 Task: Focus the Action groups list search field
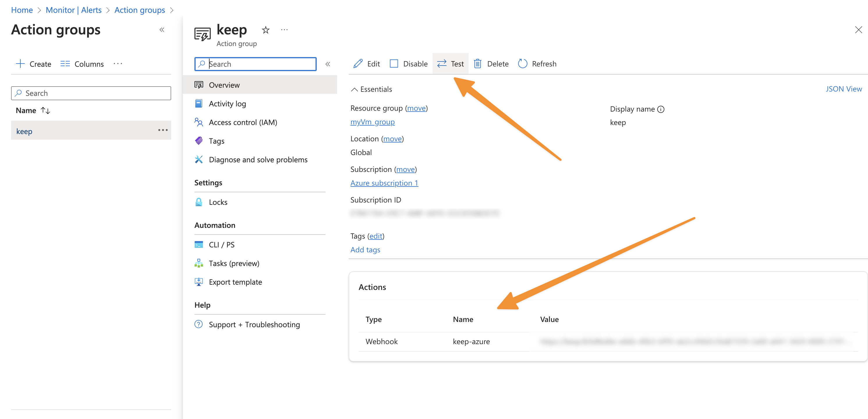[x=91, y=93]
